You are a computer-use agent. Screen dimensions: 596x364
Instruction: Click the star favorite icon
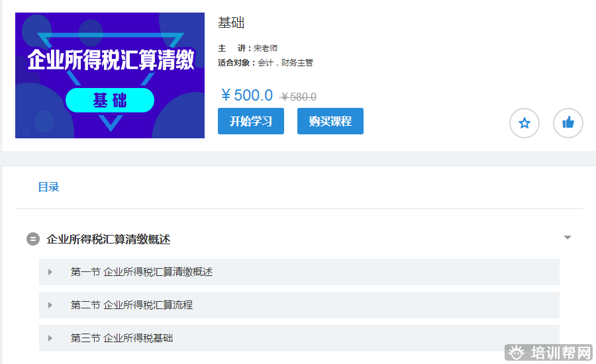pyautogui.click(x=524, y=123)
